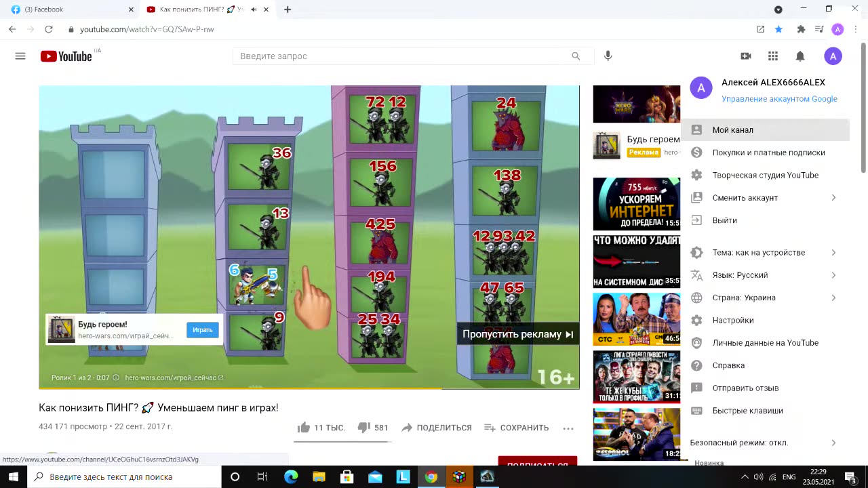
Task: Open Что можно удалять video thumbnail
Action: [637, 261]
